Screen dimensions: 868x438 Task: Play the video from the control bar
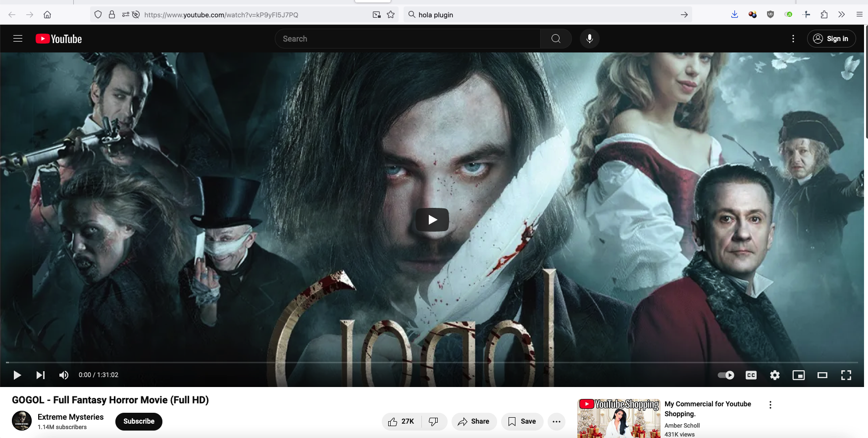tap(17, 375)
